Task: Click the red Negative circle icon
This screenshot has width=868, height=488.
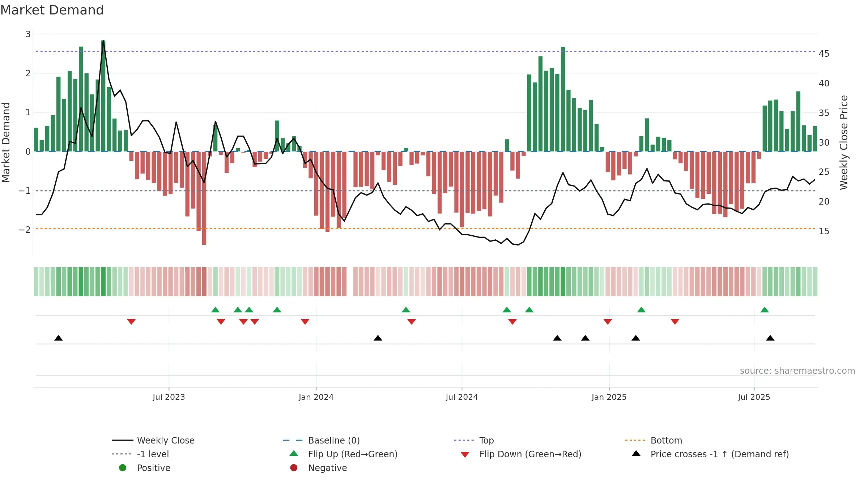Action: [294, 468]
